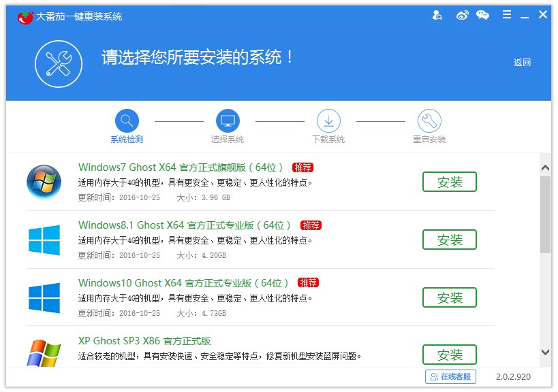The image size is (558, 392).
Task: Click the customer lookup person icon
Action: 436,14
